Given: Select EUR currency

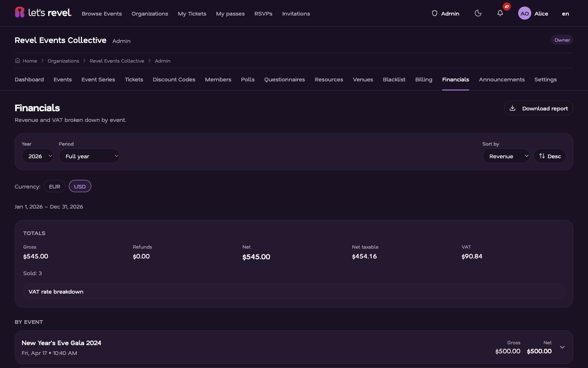Looking at the screenshot, I should coord(54,186).
